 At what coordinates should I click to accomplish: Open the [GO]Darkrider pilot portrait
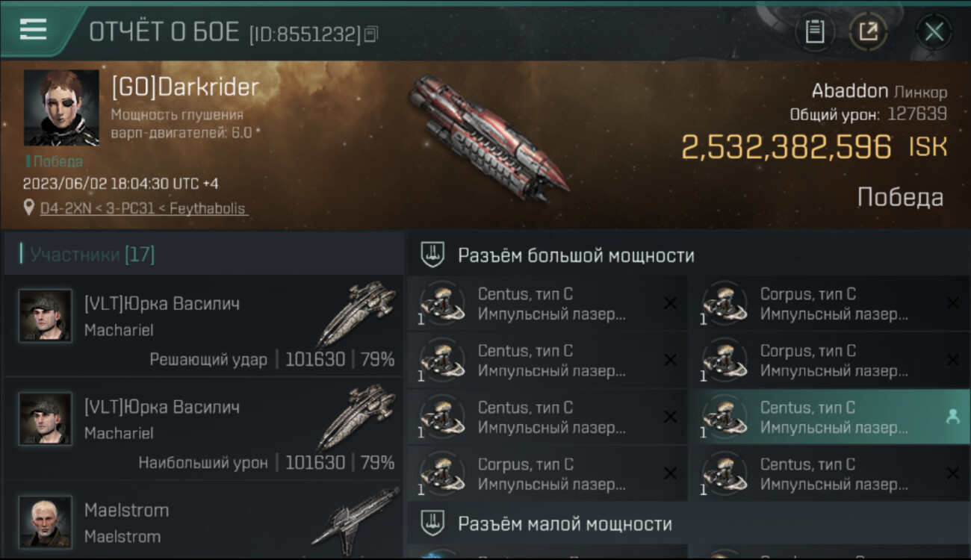click(x=61, y=108)
